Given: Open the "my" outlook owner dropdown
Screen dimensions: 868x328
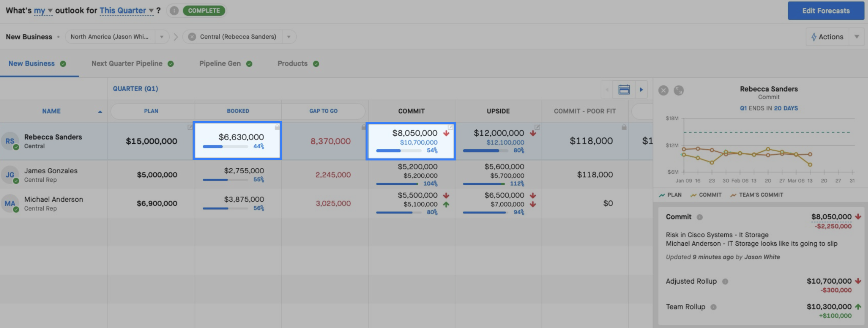Looking at the screenshot, I should click(43, 11).
